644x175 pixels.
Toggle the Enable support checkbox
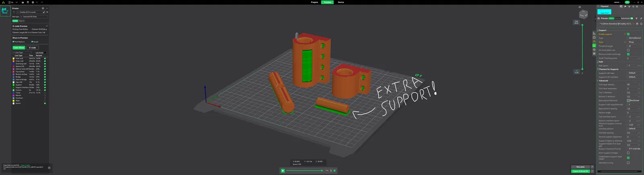628,34
